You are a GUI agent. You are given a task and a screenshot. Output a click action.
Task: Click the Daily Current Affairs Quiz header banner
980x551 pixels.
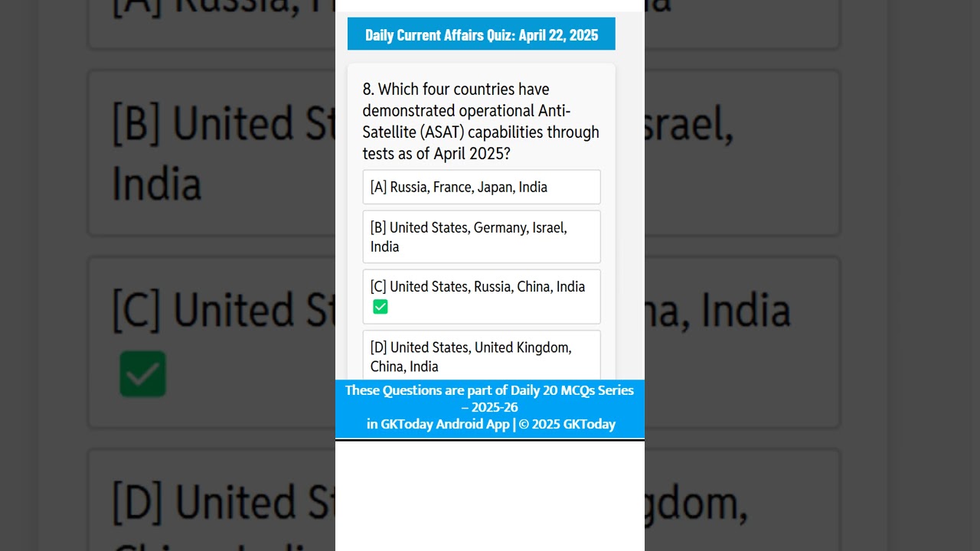click(x=482, y=34)
